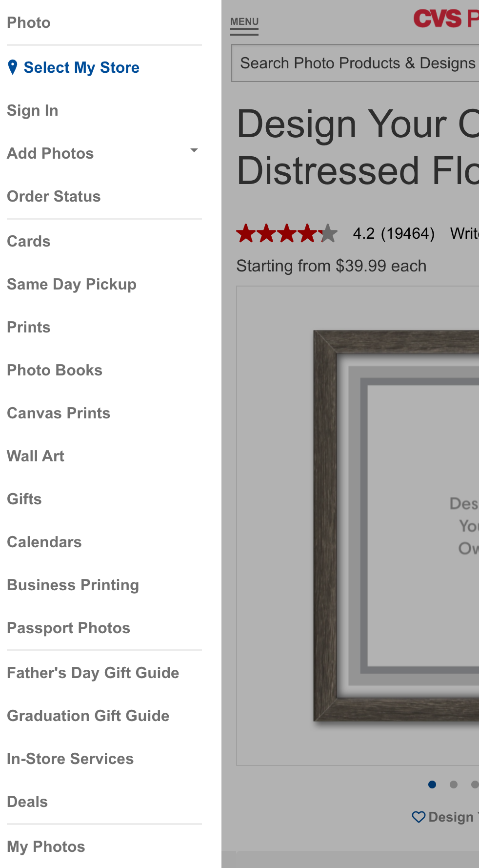Click the Search Photo Products field
Viewport: 479px width, 868px height.
click(x=356, y=63)
